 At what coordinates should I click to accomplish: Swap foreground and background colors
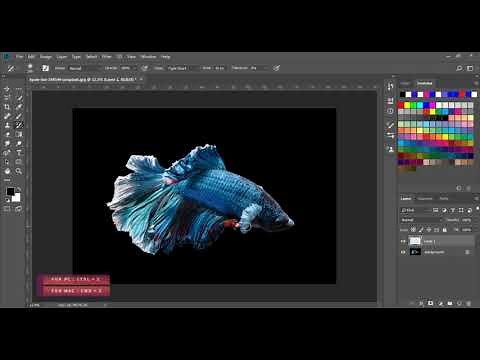click(x=19, y=189)
